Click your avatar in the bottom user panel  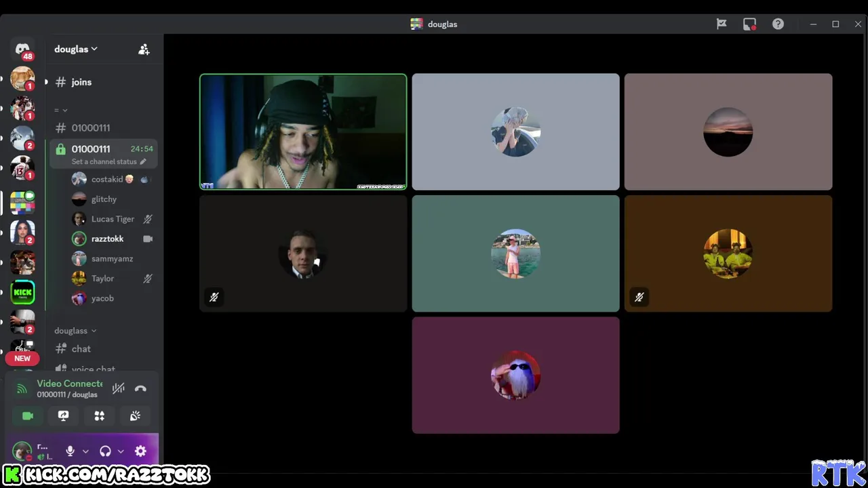tap(22, 451)
